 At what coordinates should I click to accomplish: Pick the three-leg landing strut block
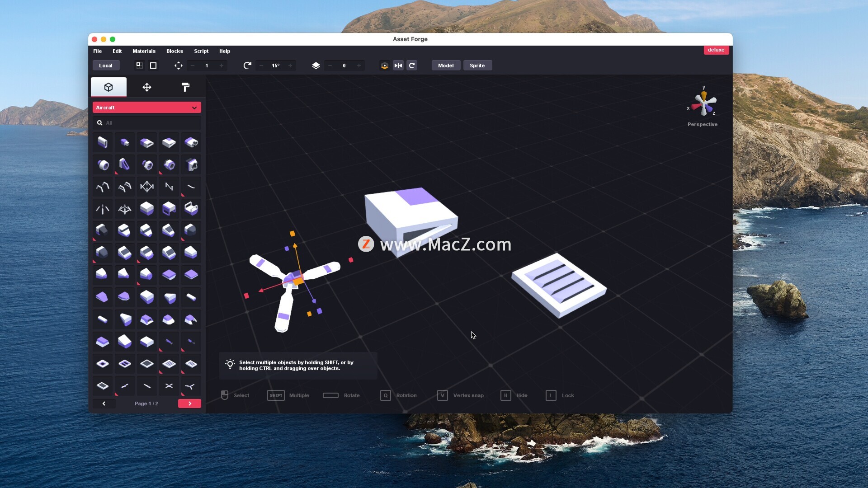click(x=103, y=209)
